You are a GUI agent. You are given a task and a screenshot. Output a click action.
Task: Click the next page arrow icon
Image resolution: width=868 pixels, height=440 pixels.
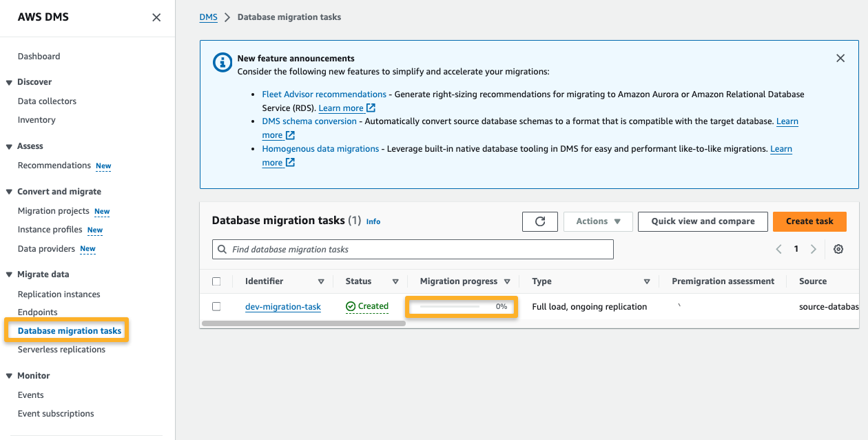[x=814, y=248]
